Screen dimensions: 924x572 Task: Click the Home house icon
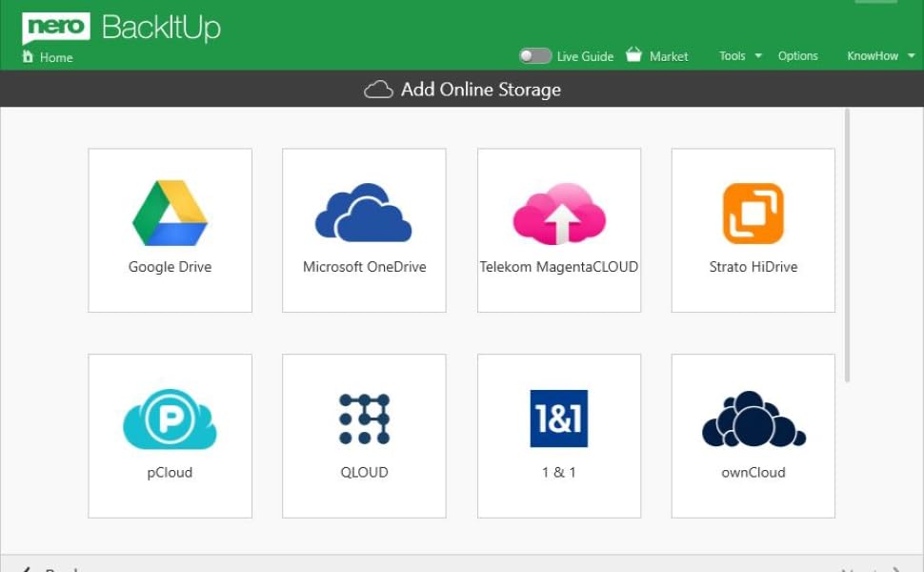click(28, 57)
